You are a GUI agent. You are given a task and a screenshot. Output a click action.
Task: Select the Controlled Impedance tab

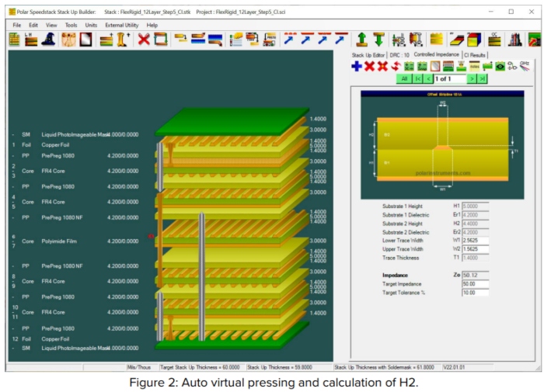coord(436,54)
